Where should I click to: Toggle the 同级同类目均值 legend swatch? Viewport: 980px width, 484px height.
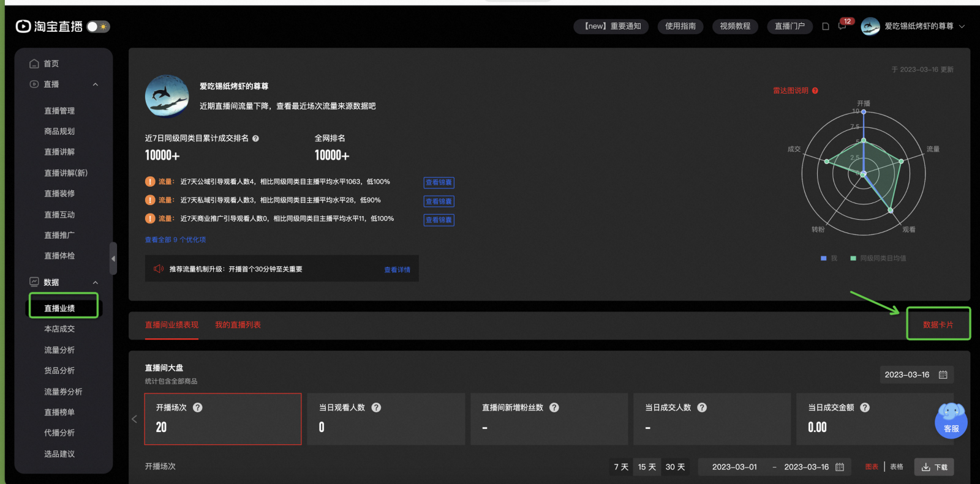click(853, 258)
